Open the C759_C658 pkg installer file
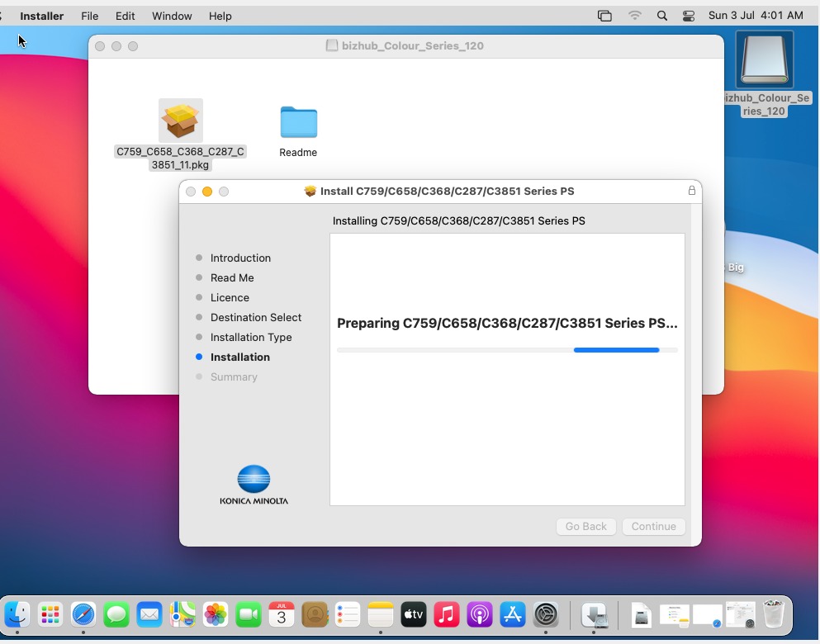The height and width of the screenshot is (644, 820). pyautogui.click(x=180, y=121)
